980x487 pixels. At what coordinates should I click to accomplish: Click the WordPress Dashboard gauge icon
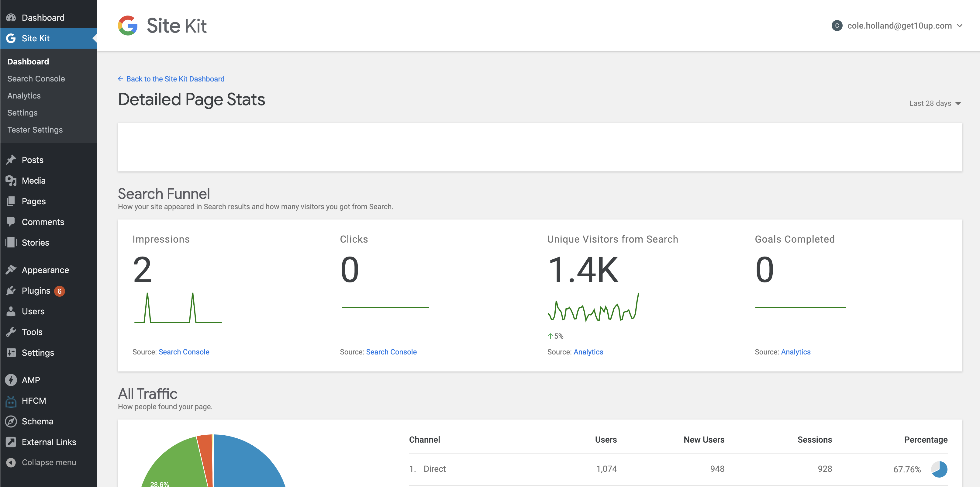(11, 18)
